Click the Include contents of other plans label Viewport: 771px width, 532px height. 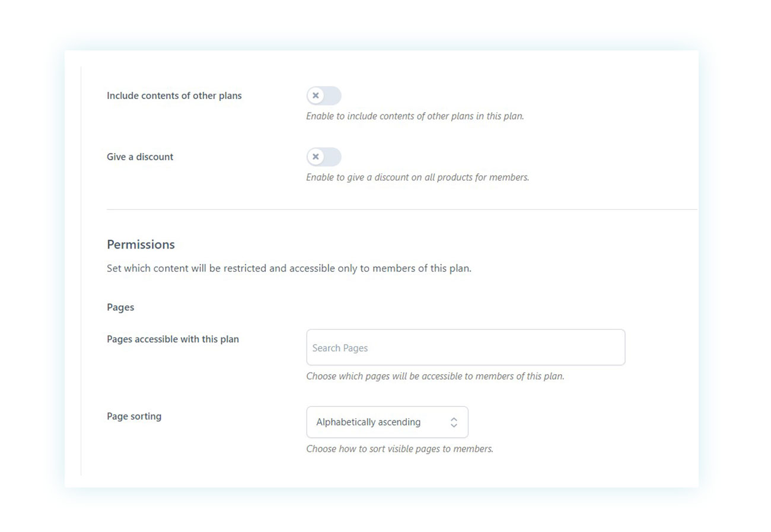pyautogui.click(x=174, y=95)
